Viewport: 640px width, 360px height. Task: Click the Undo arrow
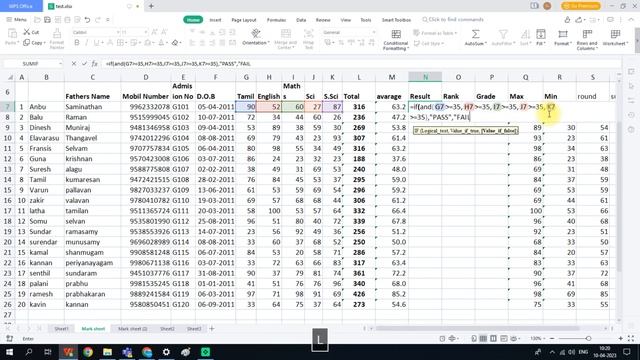[x=87, y=20]
